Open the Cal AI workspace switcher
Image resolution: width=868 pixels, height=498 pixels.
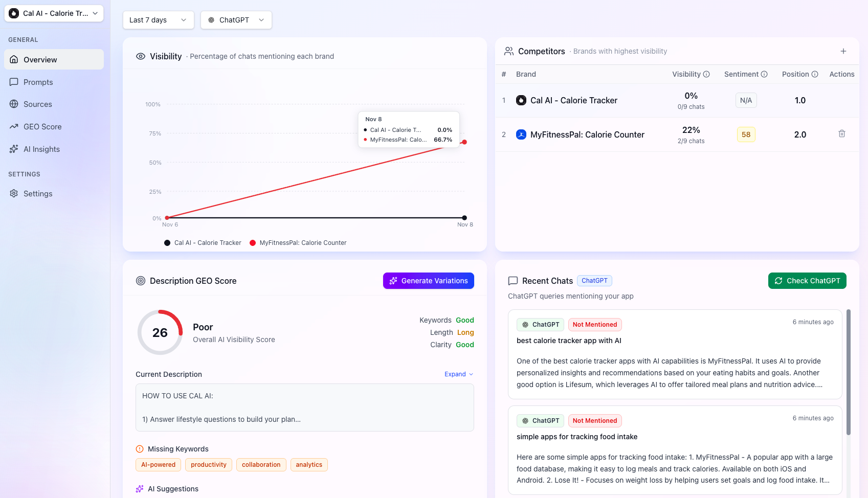pos(53,13)
